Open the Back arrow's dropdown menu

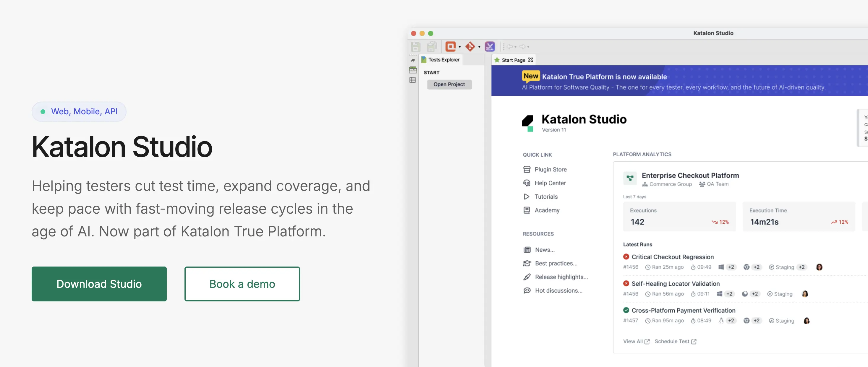[516, 47]
